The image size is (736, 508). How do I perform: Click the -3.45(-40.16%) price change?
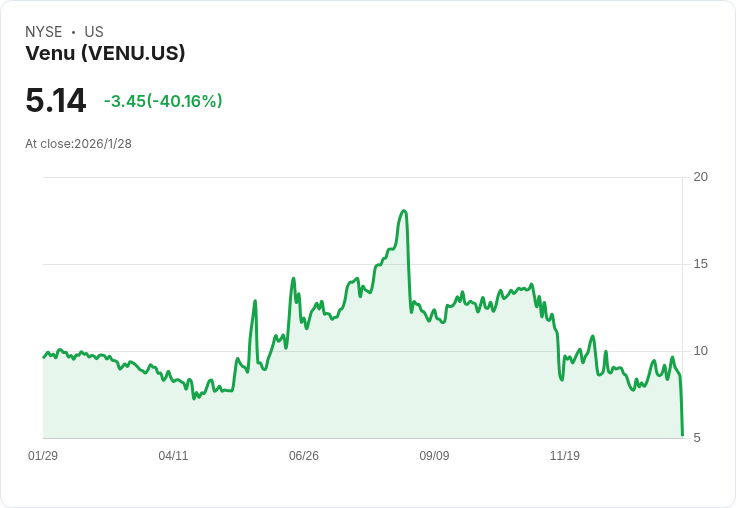(163, 101)
